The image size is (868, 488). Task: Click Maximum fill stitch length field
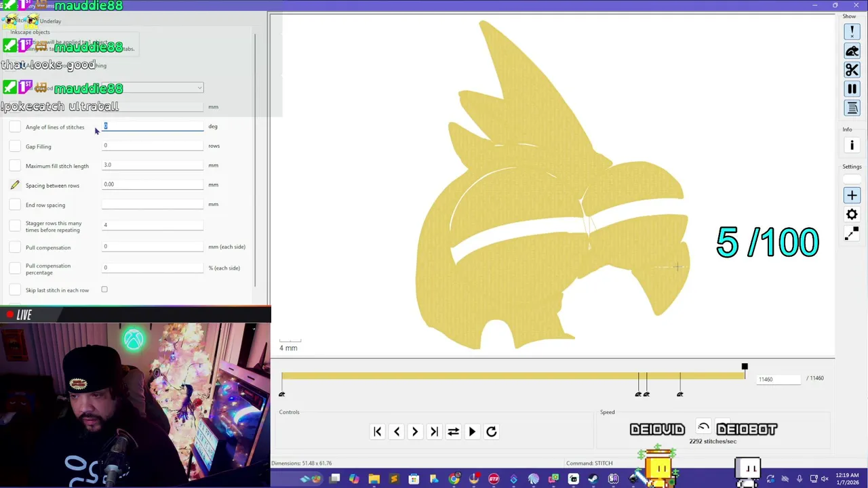(153, 165)
